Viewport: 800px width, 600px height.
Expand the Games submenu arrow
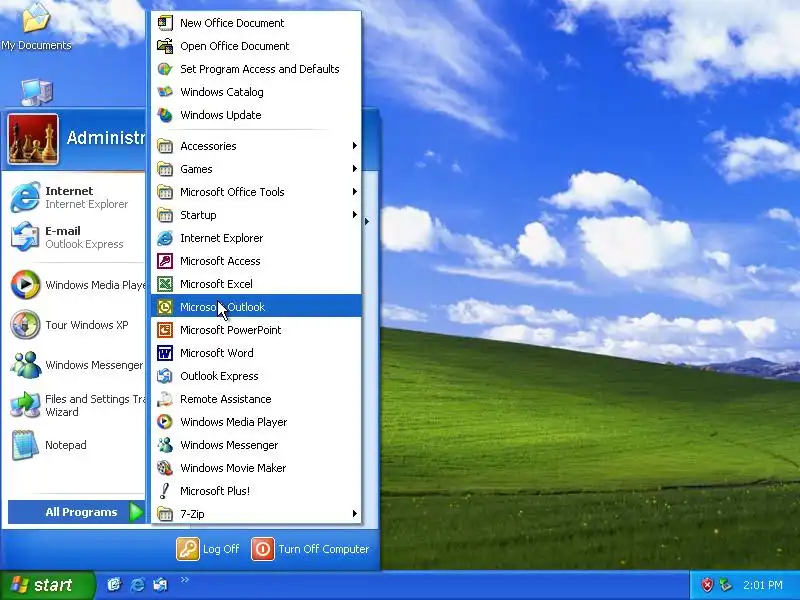[x=355, y=169]
